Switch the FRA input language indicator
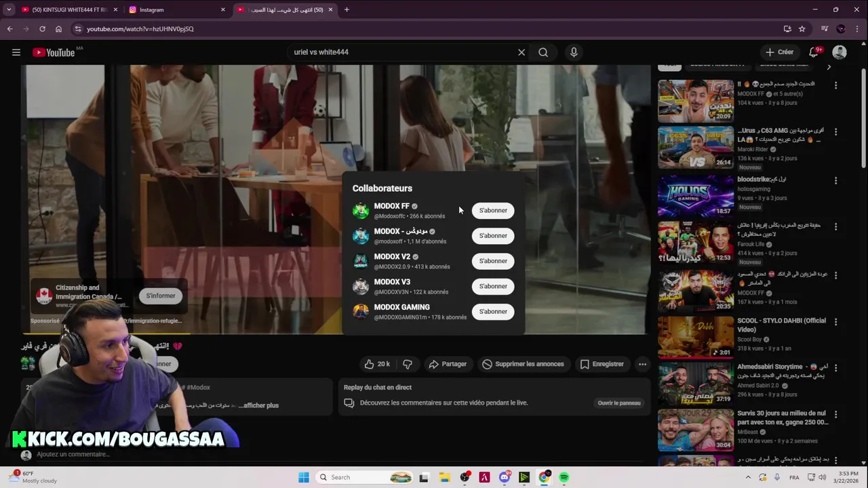 (x=793, y=477)
